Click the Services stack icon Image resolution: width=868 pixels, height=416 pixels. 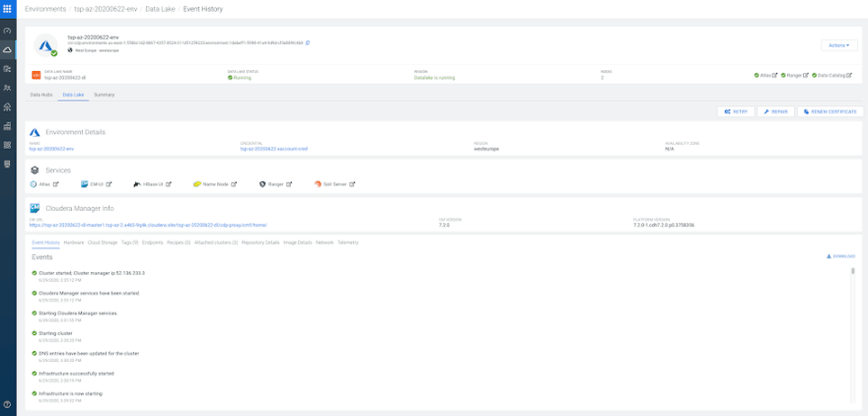[x=35, y=171]
